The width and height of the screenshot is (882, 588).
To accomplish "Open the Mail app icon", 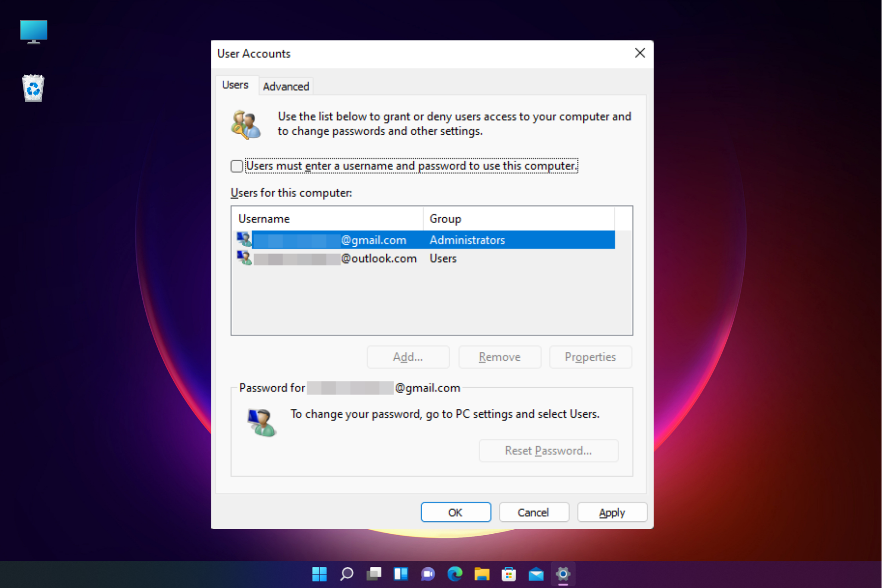I will 536,574.
